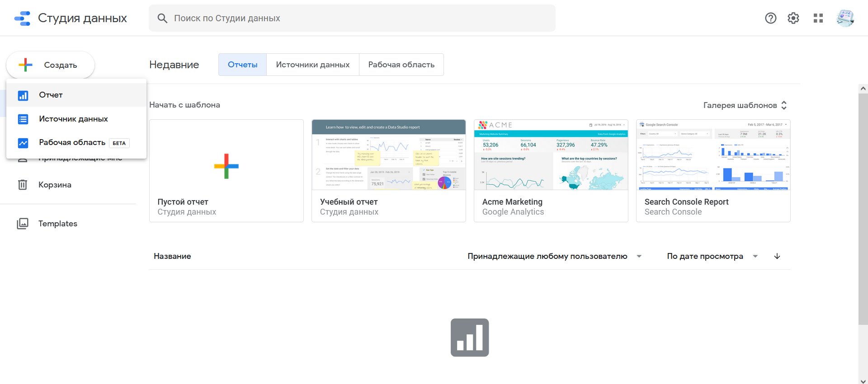Switch to the Отчеты tab
The width and height of the screenshot is (868, 384).
[243, 65]
